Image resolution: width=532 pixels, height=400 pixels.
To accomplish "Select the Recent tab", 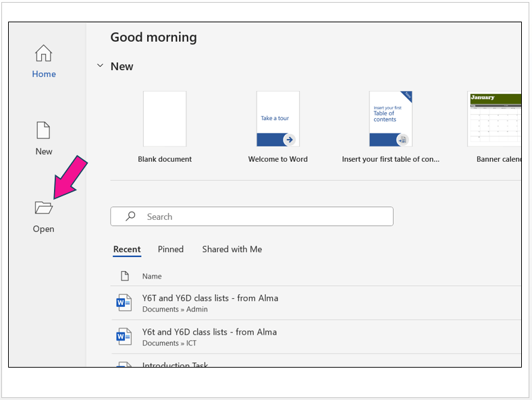I will pyautogui.click(x=127, y=249).
